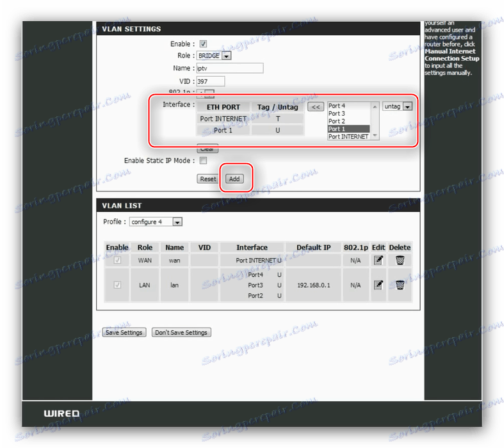Screen dimensions: 504x448
Task: Delete the wan VLAN entry
Action: 400,260
